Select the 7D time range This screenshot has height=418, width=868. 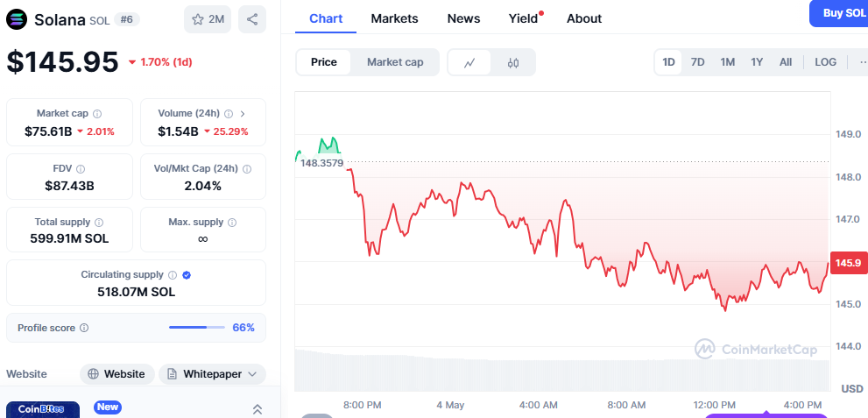(698, 62)
